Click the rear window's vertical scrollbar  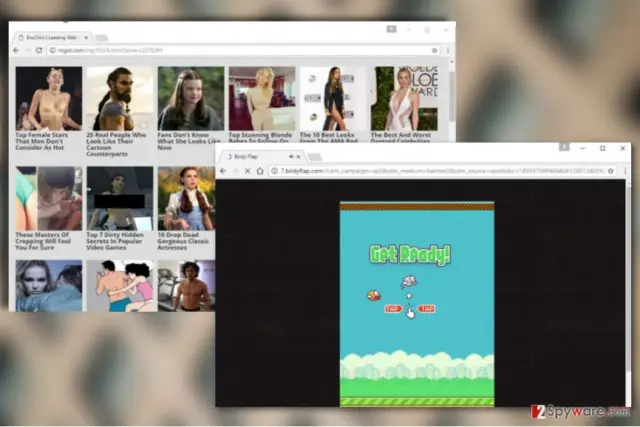pyautogui.click(x=451, y=96)
